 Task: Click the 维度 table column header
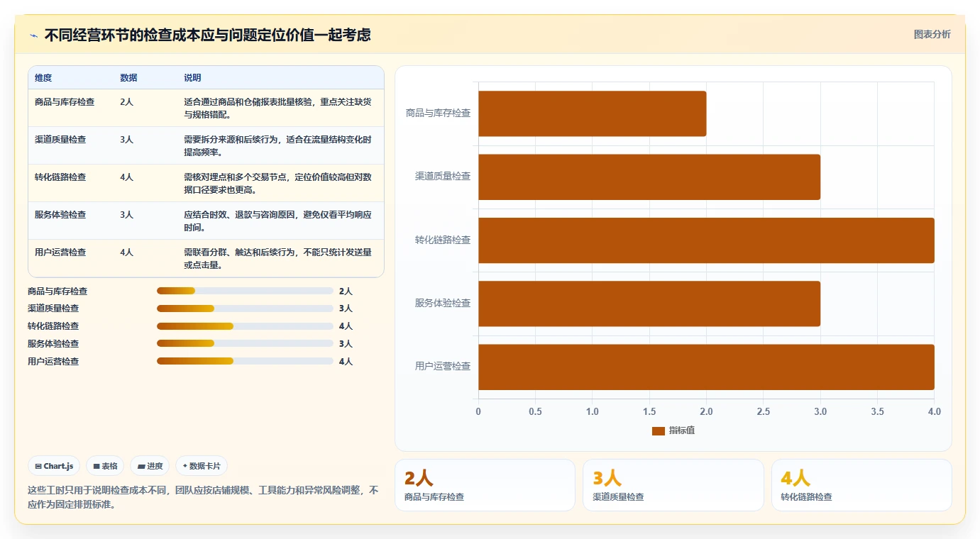pos(43,78)
